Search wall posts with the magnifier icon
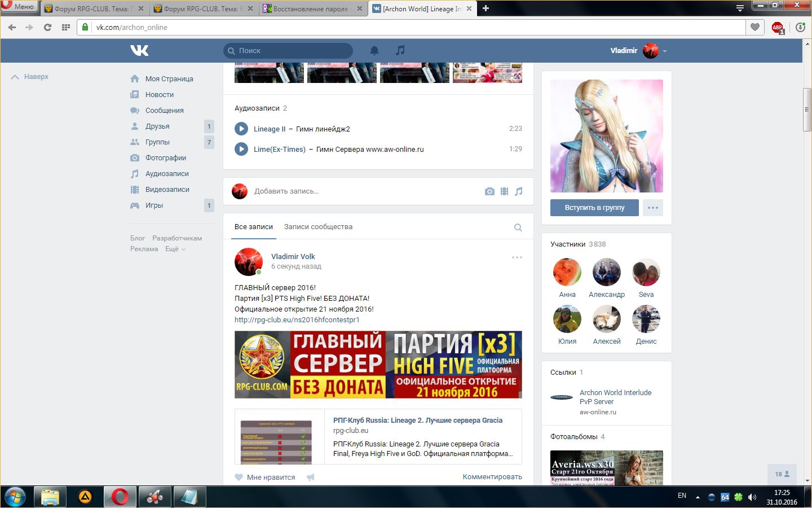 518,227
